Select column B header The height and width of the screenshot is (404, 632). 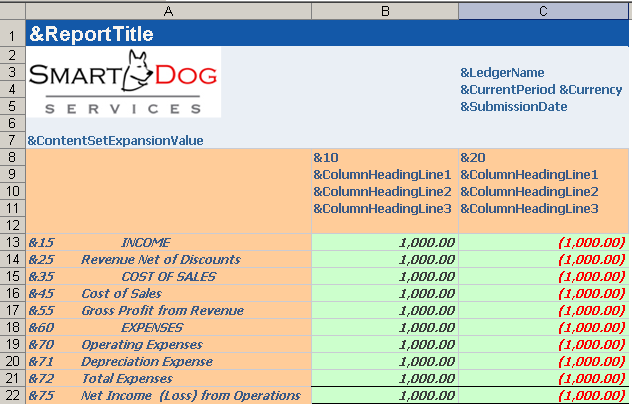point(385,11)
